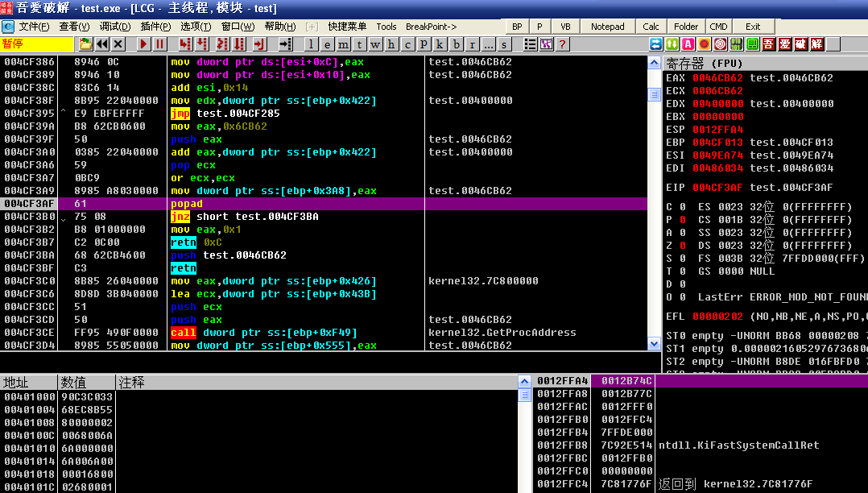Click the Exit button
Screen dimensions: 868x493
(x=753, y=27)
